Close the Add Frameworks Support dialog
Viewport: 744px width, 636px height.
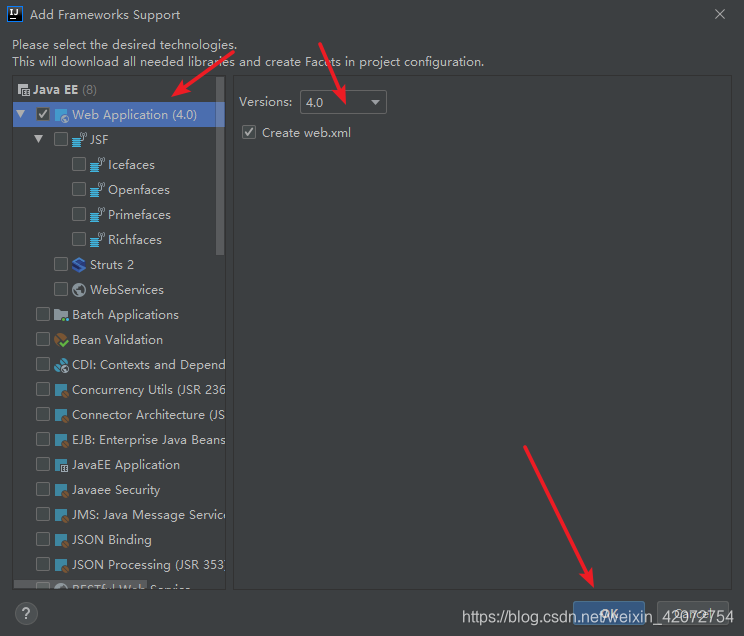[x=720, y=14]
